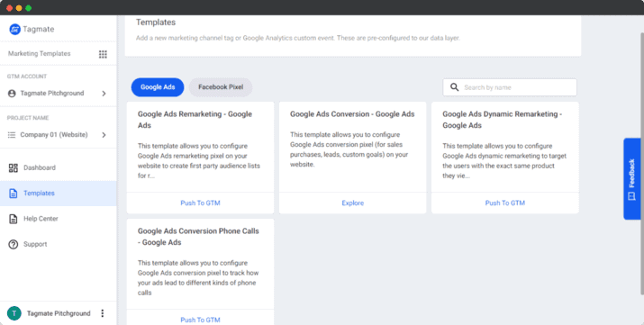Click the GTM account person icon

pyautogui.click(x=12, y=94)
